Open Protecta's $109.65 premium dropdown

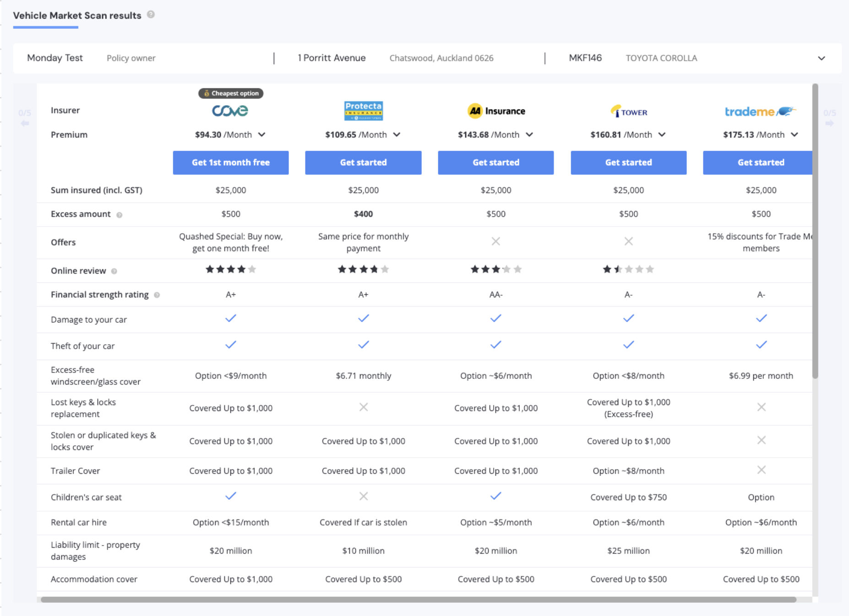point(397,135)
